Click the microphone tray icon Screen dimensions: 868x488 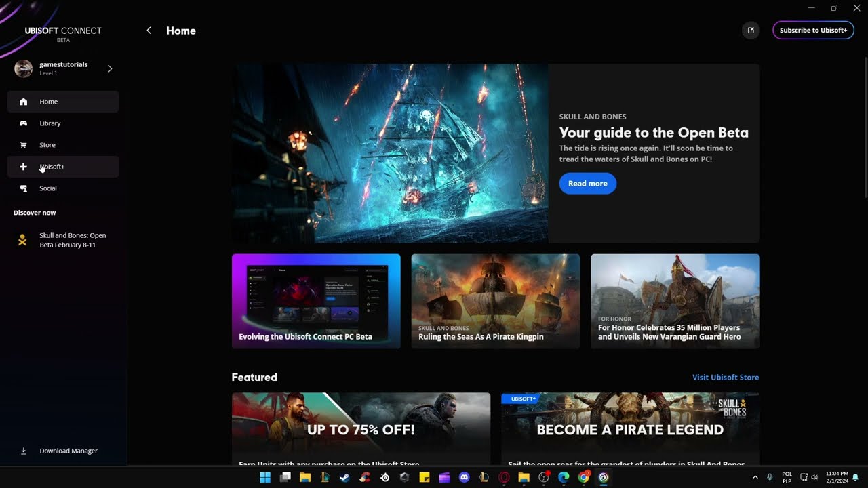(770, 477)
